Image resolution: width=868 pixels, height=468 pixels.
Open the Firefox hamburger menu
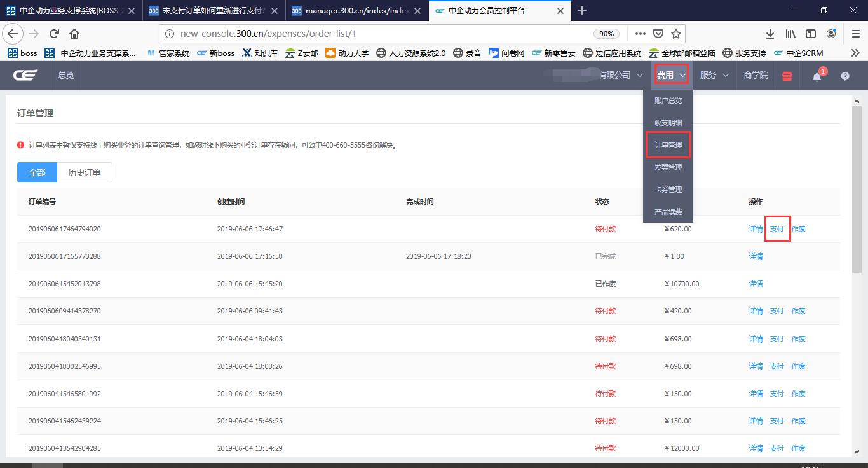click(855, 34)
